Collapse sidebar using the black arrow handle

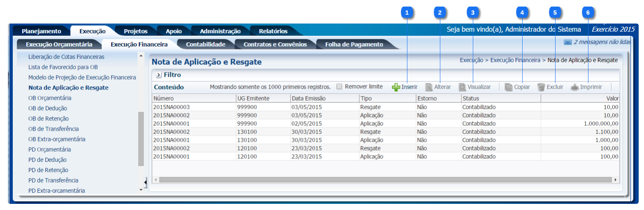tap(146, 182)
